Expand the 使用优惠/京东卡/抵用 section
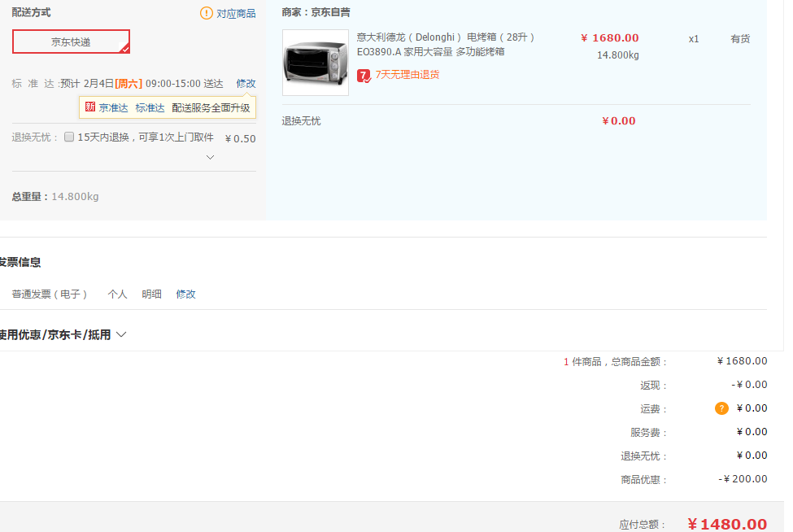793x532 pixels. [63, 335]
